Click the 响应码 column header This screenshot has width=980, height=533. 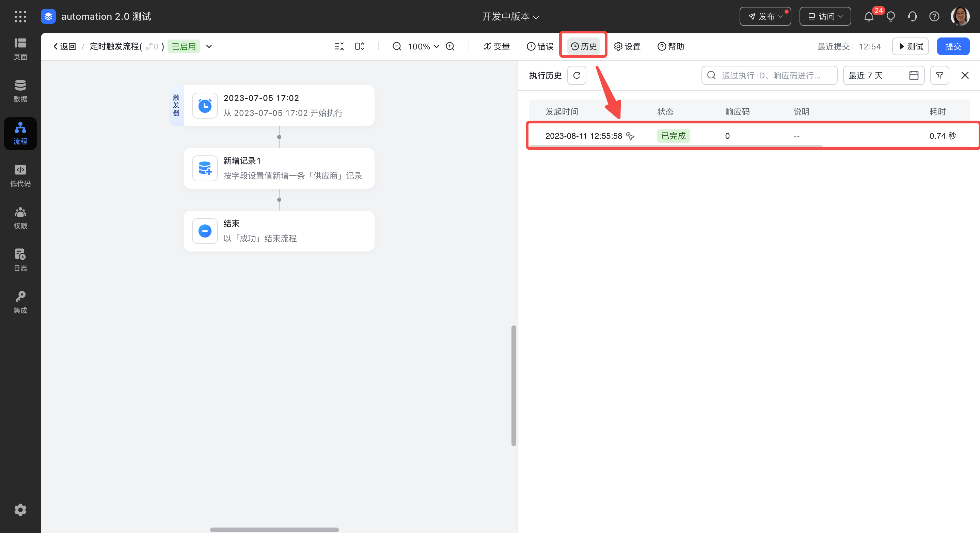[737, 111]
